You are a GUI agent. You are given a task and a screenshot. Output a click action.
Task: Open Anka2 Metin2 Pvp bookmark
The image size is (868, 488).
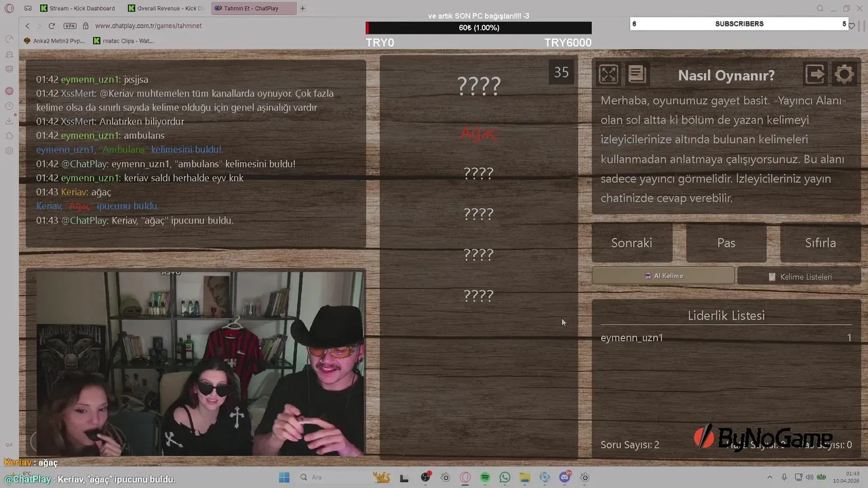(54, 41)
